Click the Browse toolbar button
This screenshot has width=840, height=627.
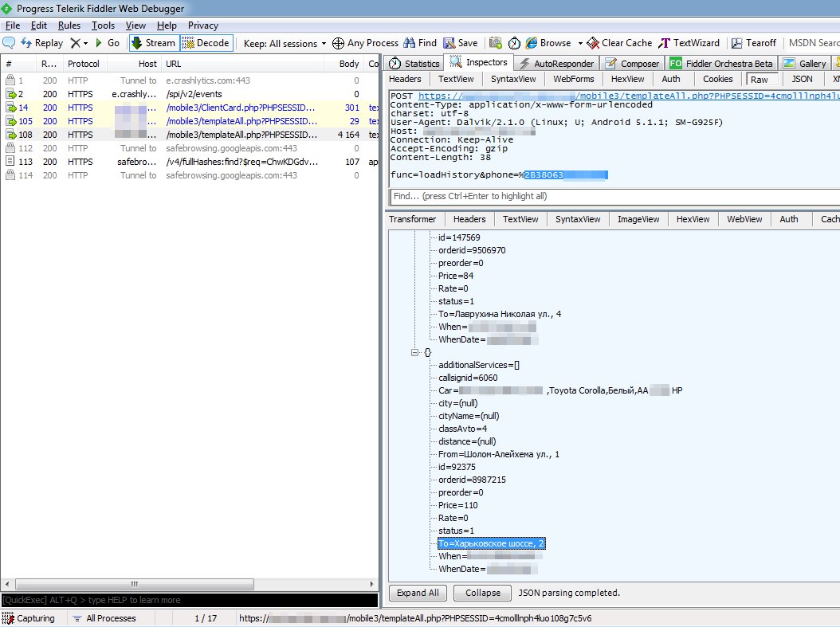(548, 43)
